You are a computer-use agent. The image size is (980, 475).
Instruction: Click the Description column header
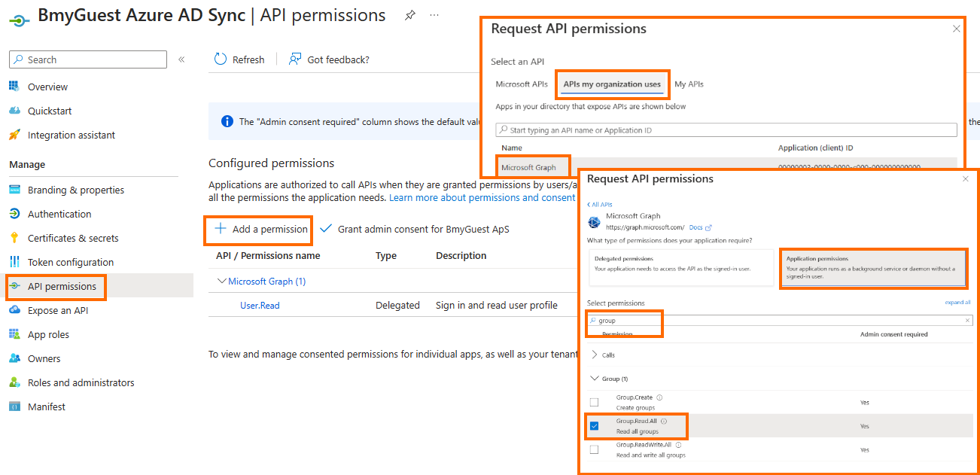(x=461, y=256)
